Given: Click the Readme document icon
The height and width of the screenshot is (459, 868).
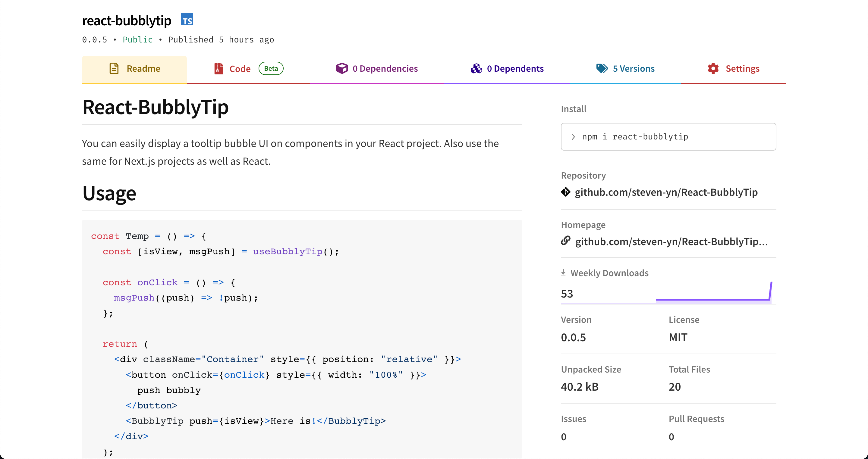Looking at the screenshot, I should (114, 68).
